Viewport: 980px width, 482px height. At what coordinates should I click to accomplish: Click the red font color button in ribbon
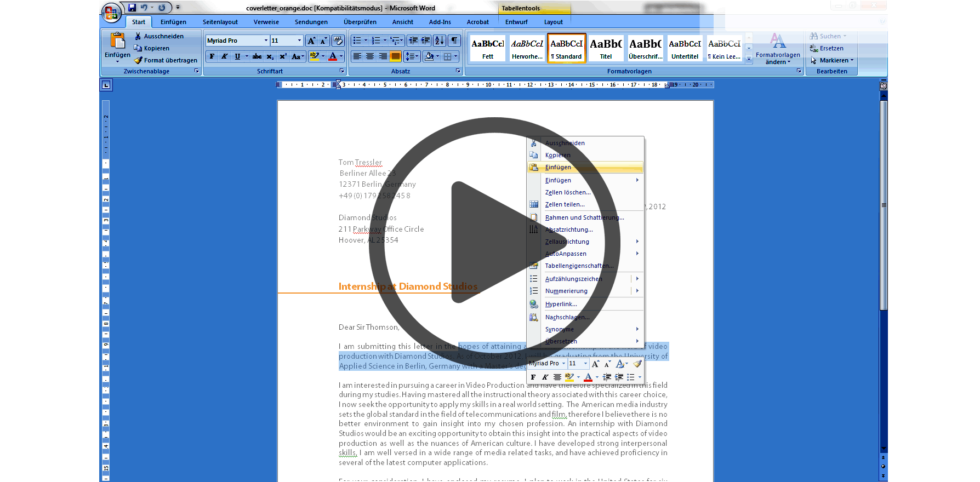(x=333, y=56)
